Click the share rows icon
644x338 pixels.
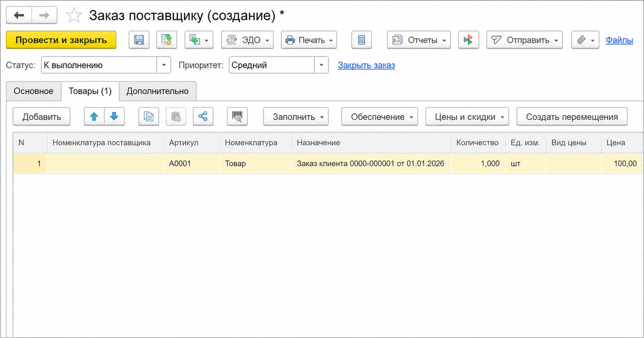pos(202,116)
